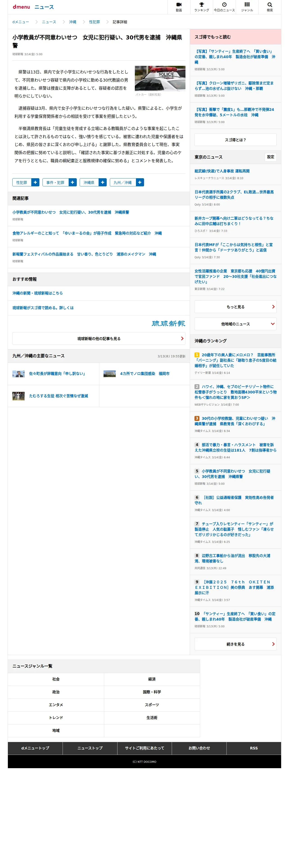Click 琉球新報の他の記事も見る button
Image resolution: width=289 pixels, height=868 pixels.
[99, 339]
